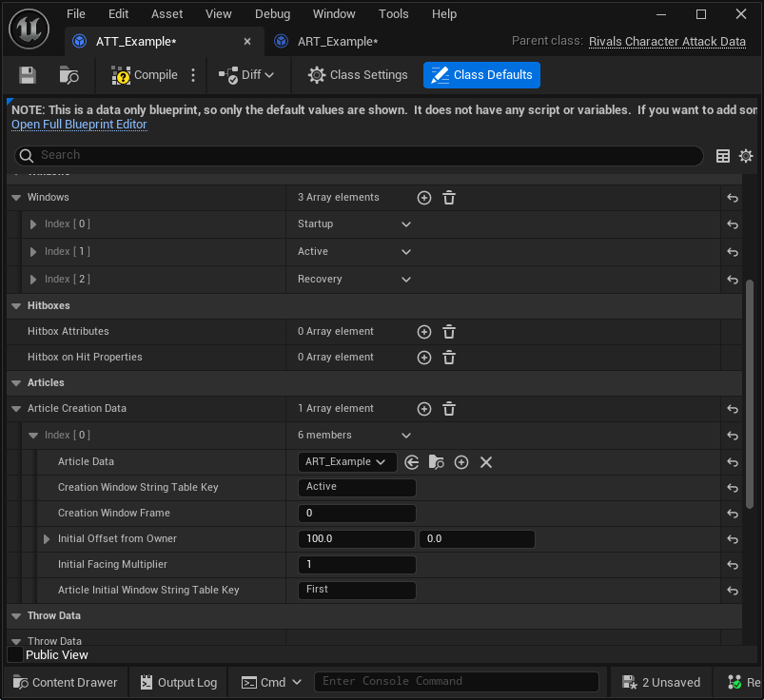The height and width of the screenshot is (700, 764).
Task: Collapse the Articles category
Action: coord(16,383)
